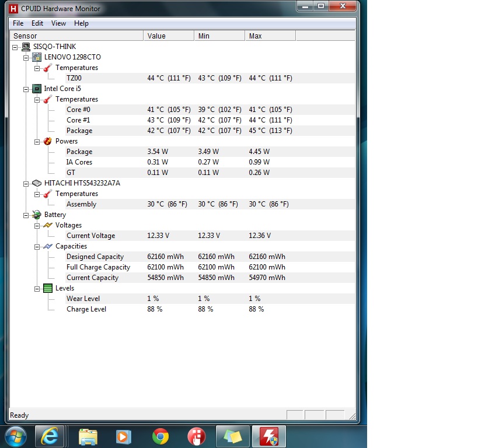Collapse the Levels group

[x=37, y=289]
